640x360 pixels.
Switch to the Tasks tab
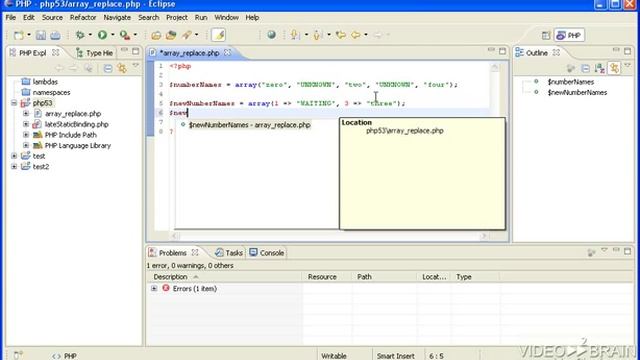pyautogui.click(x=229, y=253)
